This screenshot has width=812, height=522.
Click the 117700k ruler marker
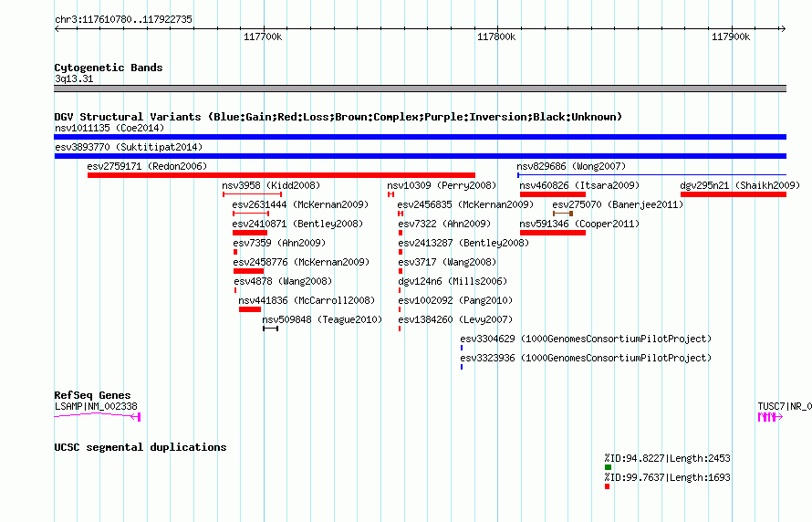point(263,37)
